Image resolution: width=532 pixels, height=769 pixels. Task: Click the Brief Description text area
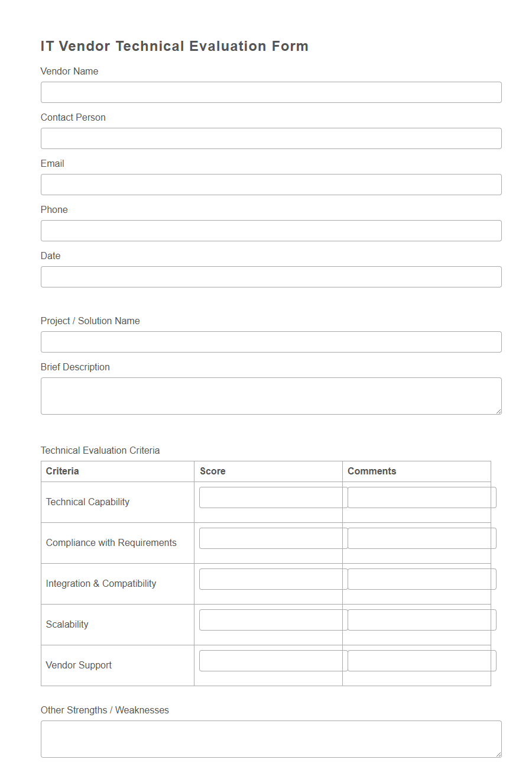[x=271, y=395]
